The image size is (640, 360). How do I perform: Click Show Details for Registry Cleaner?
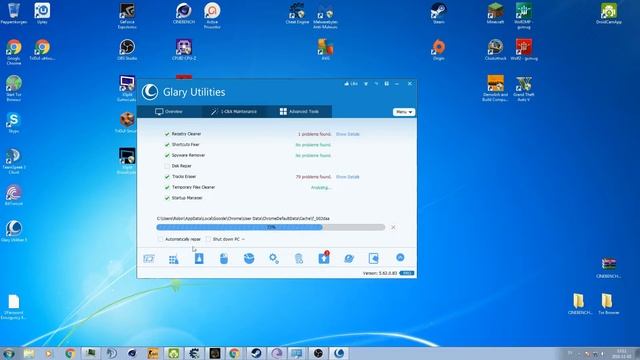tap(348, 134)
